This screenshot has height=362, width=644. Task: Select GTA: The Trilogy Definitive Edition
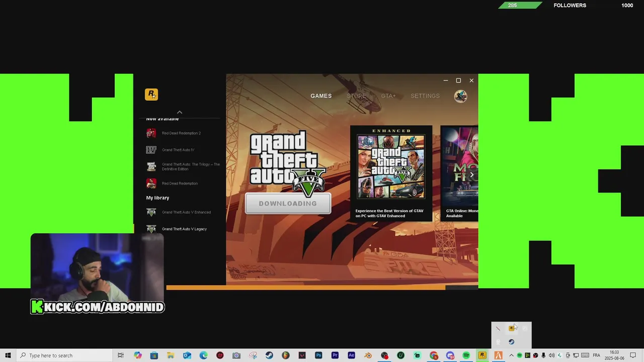point(191,166)
